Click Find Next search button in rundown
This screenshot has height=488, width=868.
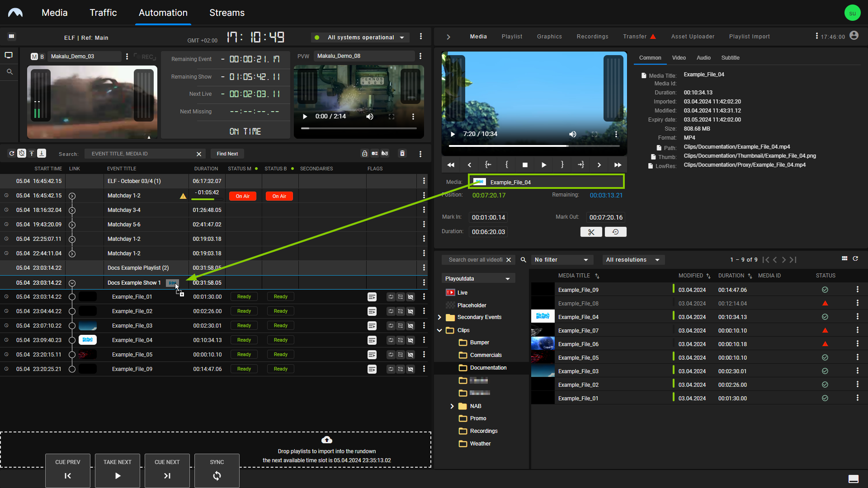[228, 154]
